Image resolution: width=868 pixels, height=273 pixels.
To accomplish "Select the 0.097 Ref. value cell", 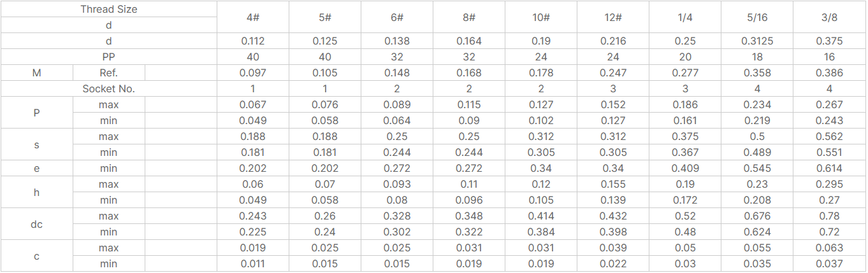I will pyautogui.click(x=252, y=73).
